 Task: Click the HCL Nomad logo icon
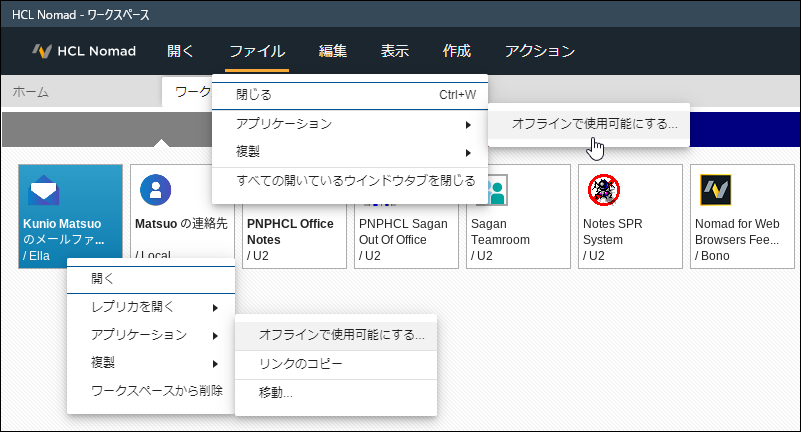coord(42,51)
